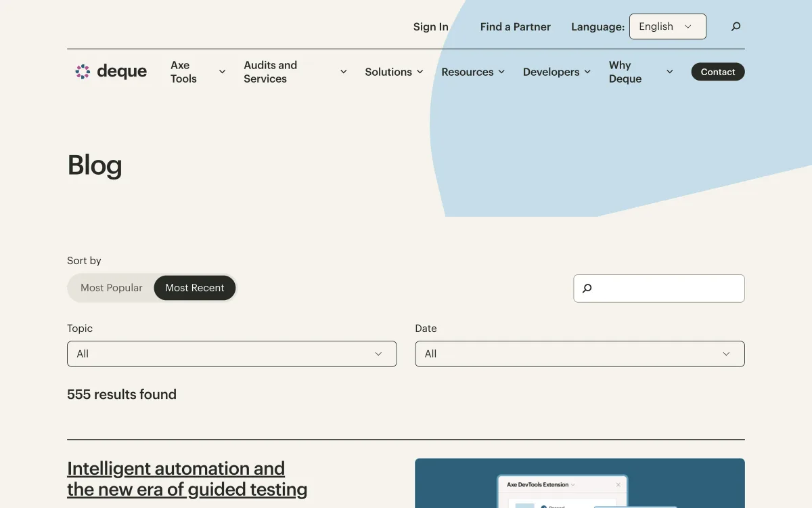Click the Blog page heading
This screenshot has height=508, width=812.
pos(95,165)
